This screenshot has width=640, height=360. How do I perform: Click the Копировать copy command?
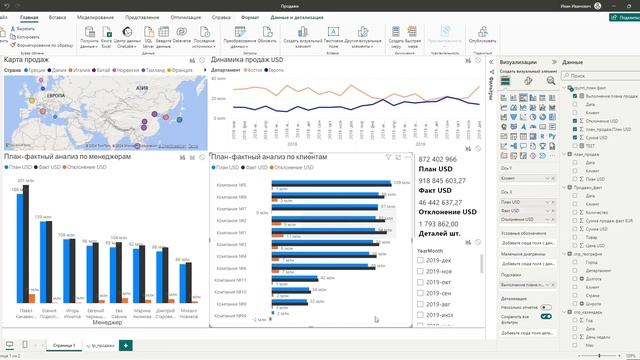pyautogui.click(x=24, y=37)
